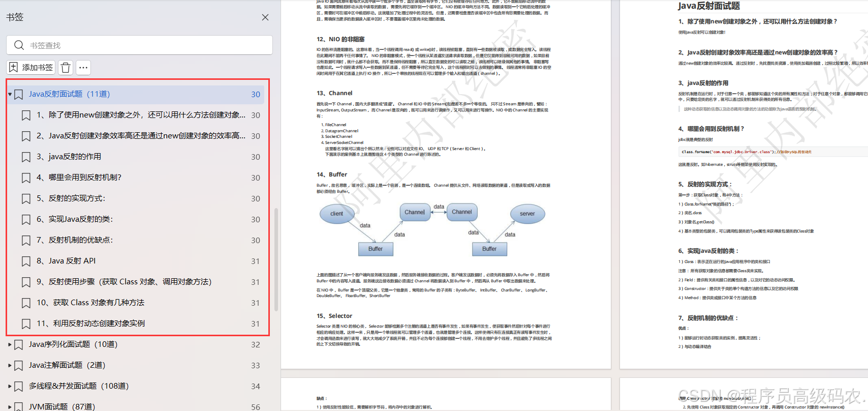Click heading 12、NIO 的非阻塞 in document
This screenshot has width=868, height=411.
(x=340, y=39)
